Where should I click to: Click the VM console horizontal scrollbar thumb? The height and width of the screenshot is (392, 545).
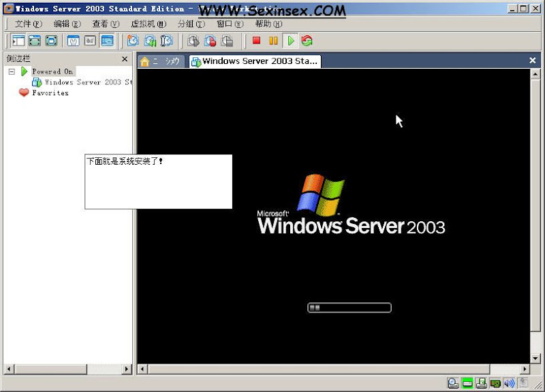(319, 369)
